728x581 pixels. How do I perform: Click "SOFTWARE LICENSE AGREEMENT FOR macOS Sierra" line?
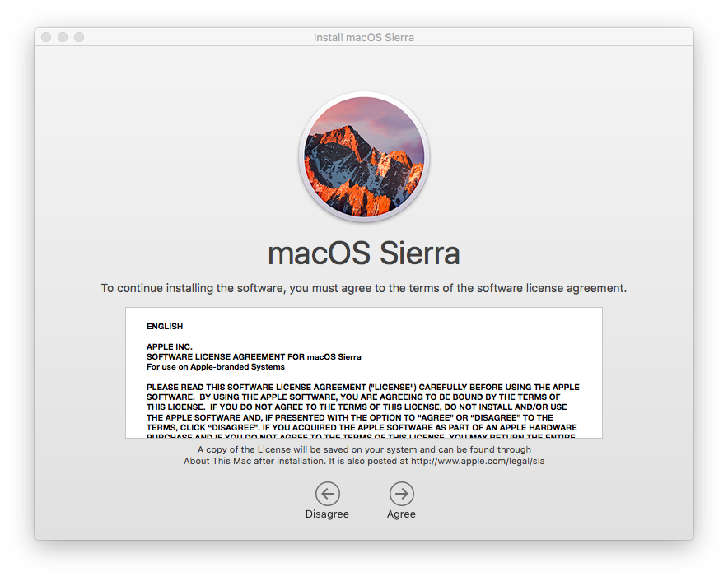(x=254, y=357)
